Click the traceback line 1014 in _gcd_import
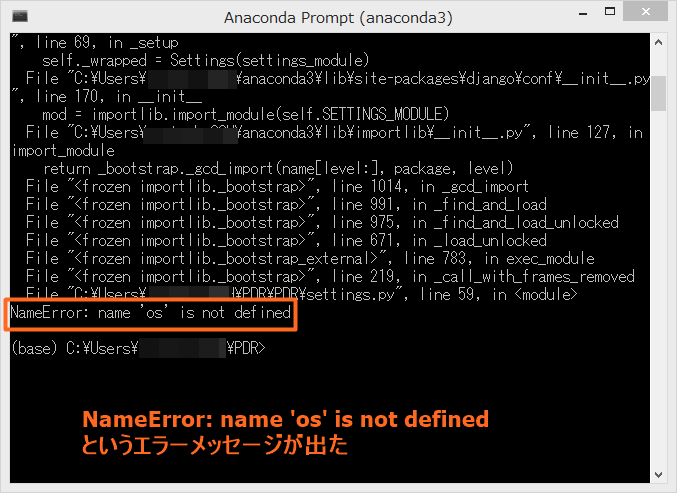This screenshot has height=493, width=677. (277, 186)
